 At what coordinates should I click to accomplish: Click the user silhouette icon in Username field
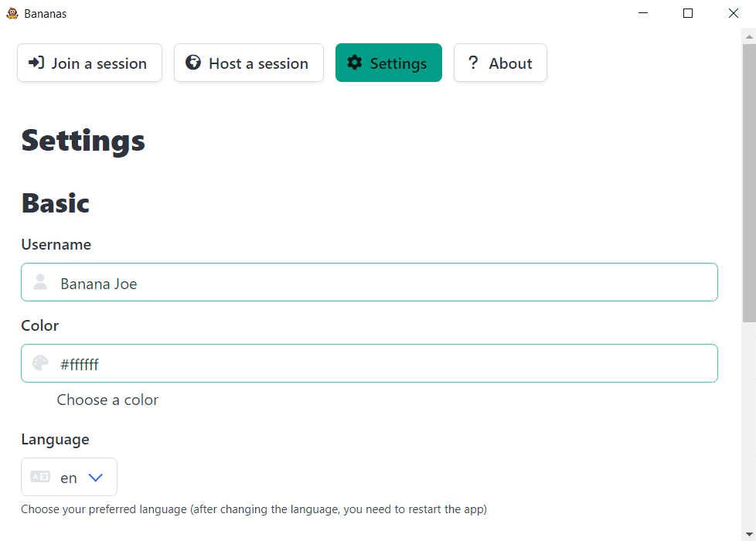click(x=40, y=283)
